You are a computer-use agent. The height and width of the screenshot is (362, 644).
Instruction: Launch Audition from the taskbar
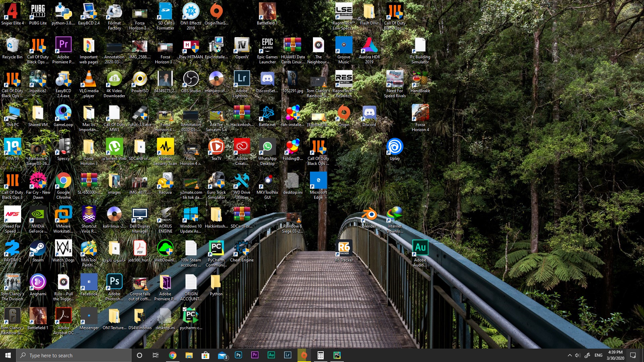(271, 355)
